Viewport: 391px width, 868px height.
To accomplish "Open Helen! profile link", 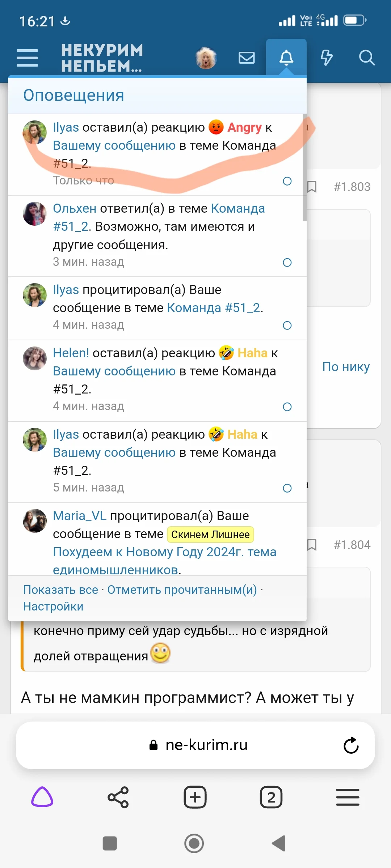I will pyautogui.click(x=71, y=353).
